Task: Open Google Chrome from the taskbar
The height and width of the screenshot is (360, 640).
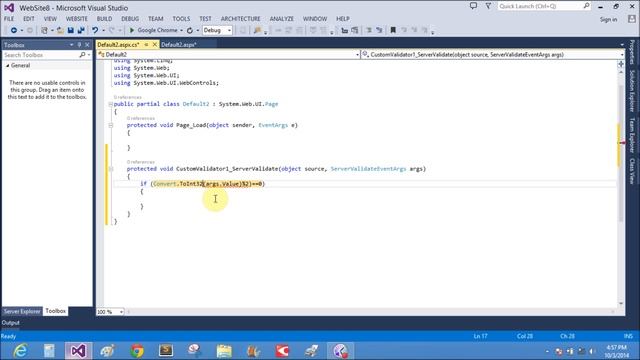Action: pos(137,351)
